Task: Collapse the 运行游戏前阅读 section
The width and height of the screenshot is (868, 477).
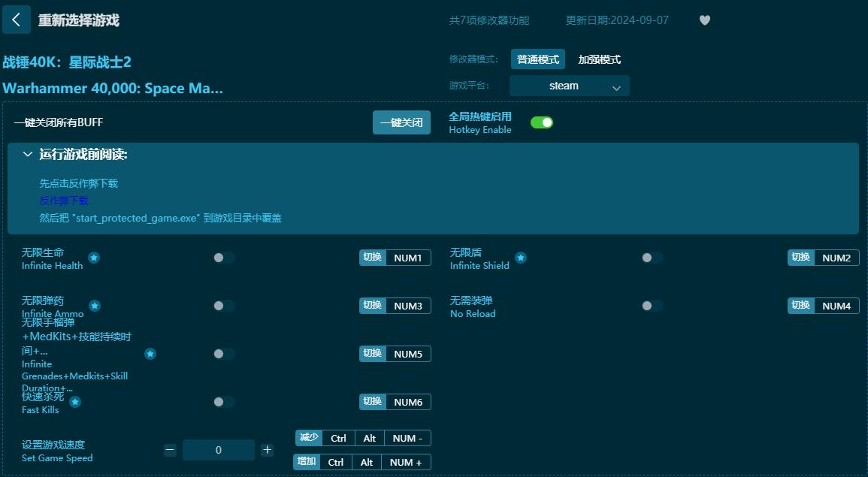Action: [x=28, y=154]
